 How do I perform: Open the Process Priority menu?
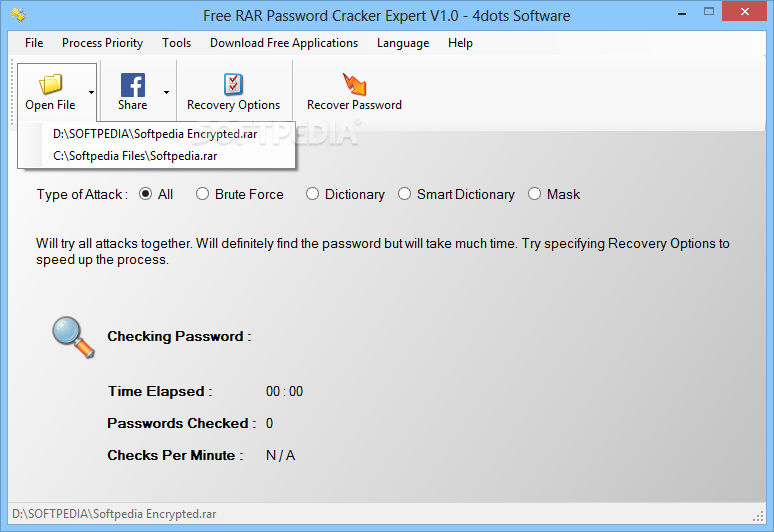(102, 43)
